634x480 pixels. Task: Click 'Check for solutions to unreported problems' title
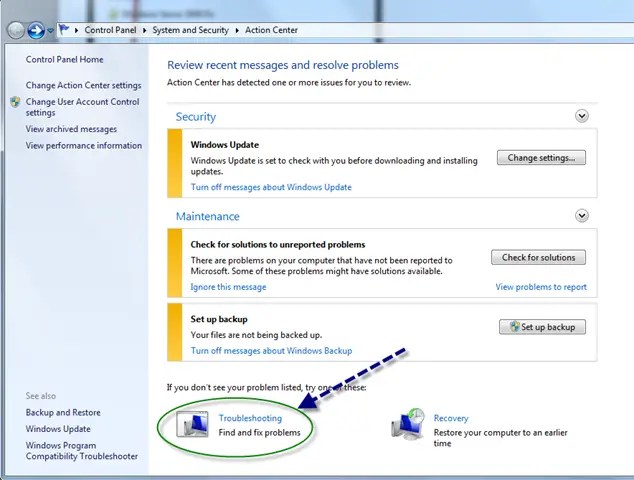coord(278,245)
